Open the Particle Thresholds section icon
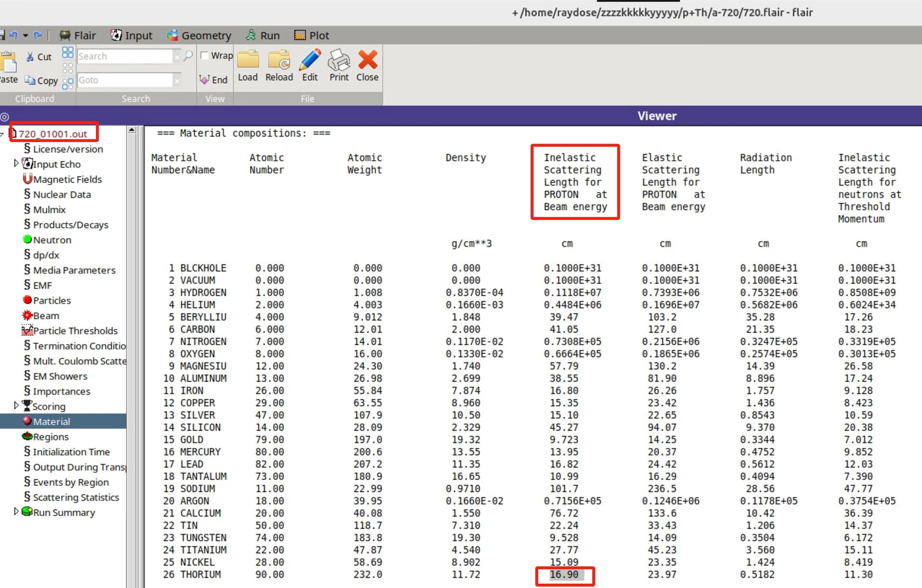The height and width of the screenshot is (588, 922). (27, 330)
